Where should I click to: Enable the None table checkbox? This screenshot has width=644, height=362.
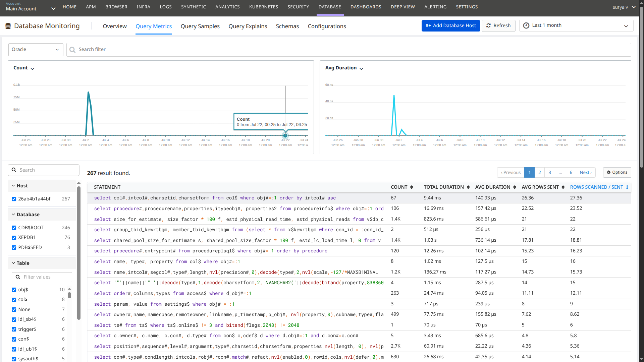(x=14, y=309)
